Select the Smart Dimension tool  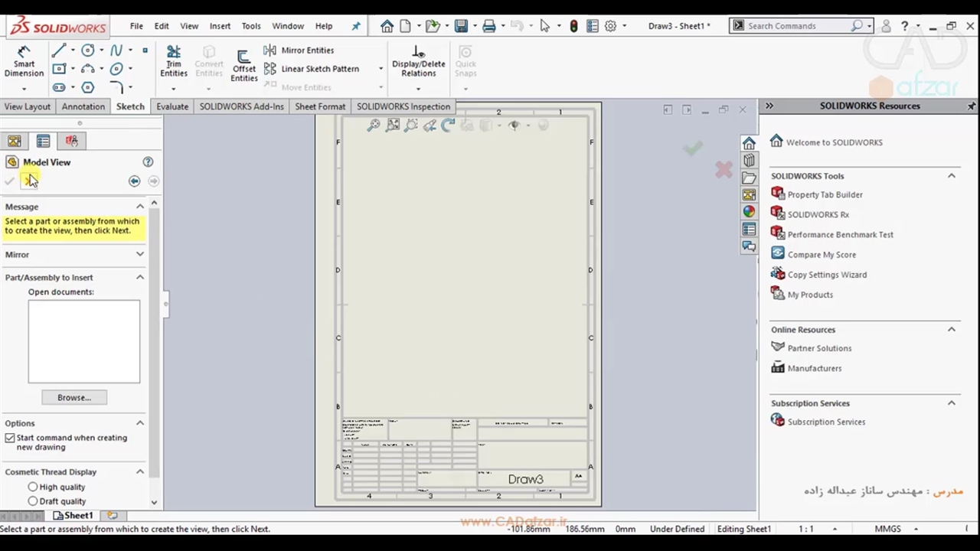click(x=24, y=61)
